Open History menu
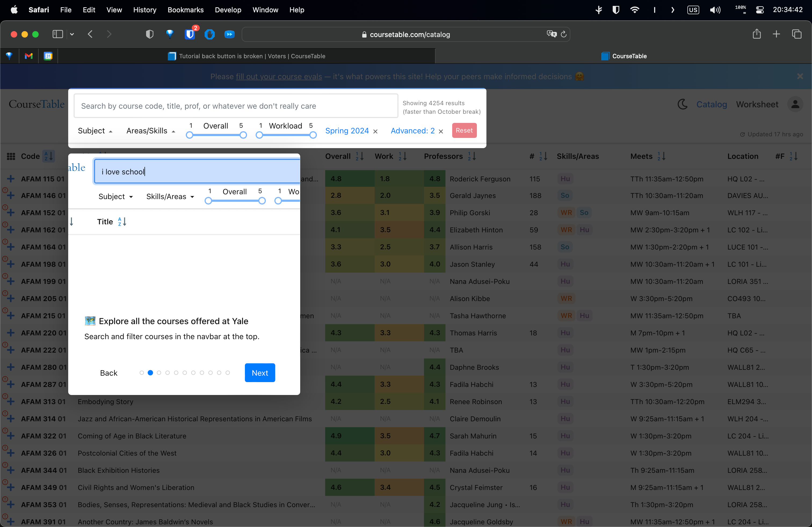The image size is (812, 527). click(x=145, y=10)
